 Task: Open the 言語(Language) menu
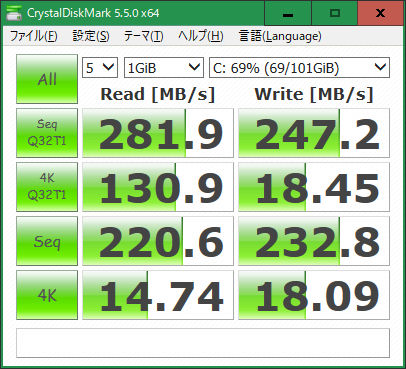(x=280, y=36)
